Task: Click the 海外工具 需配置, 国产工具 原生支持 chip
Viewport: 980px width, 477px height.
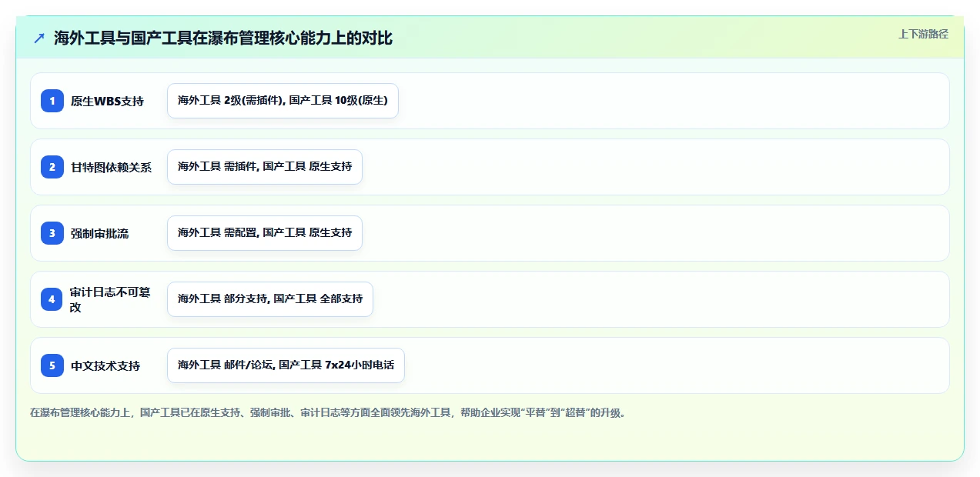Action: tap(265, 233)
